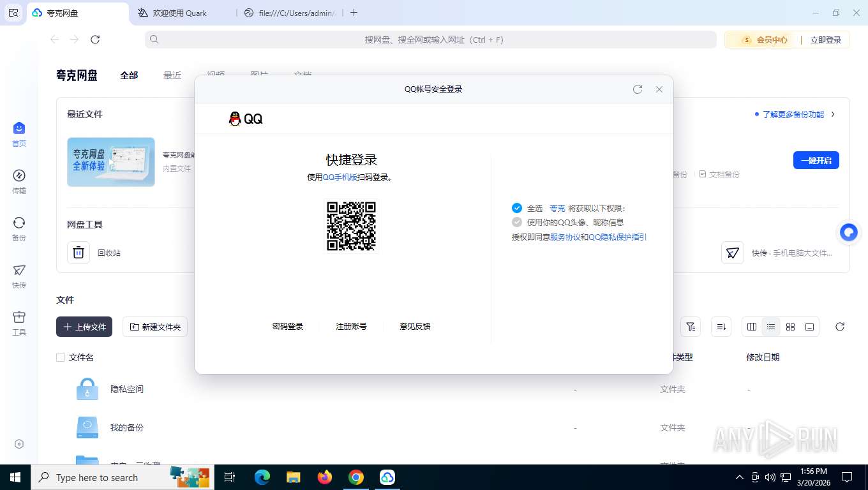Switch to large preview view

pyautogui.click(x=809, y=327)
